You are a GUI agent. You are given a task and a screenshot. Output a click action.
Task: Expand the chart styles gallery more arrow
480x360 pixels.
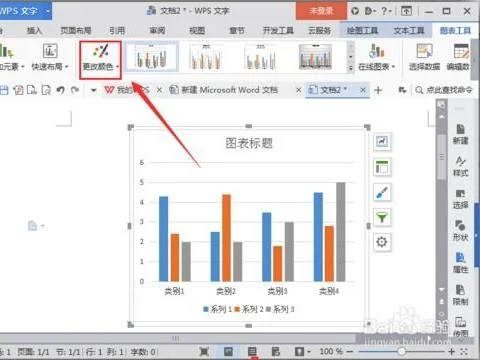350,68
